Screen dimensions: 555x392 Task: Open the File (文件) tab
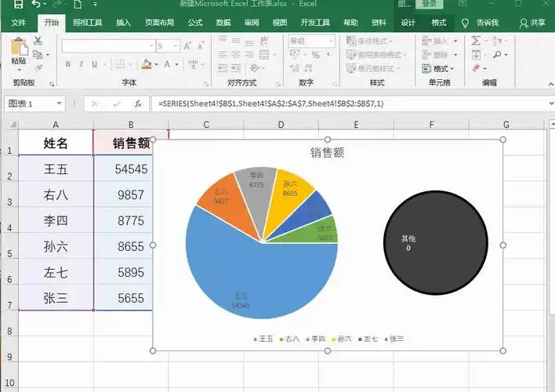point(18,23)
